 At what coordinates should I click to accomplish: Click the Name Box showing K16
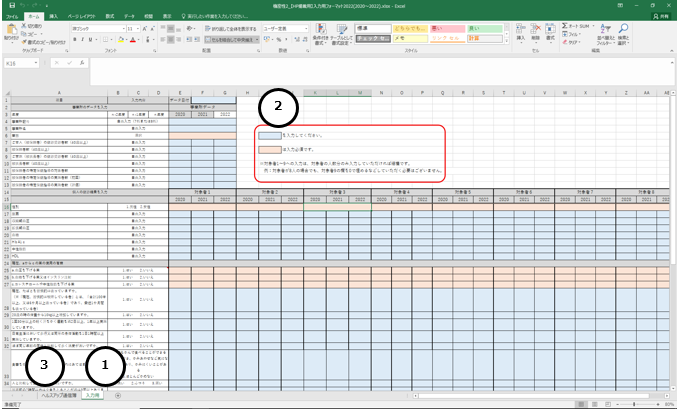20,64
